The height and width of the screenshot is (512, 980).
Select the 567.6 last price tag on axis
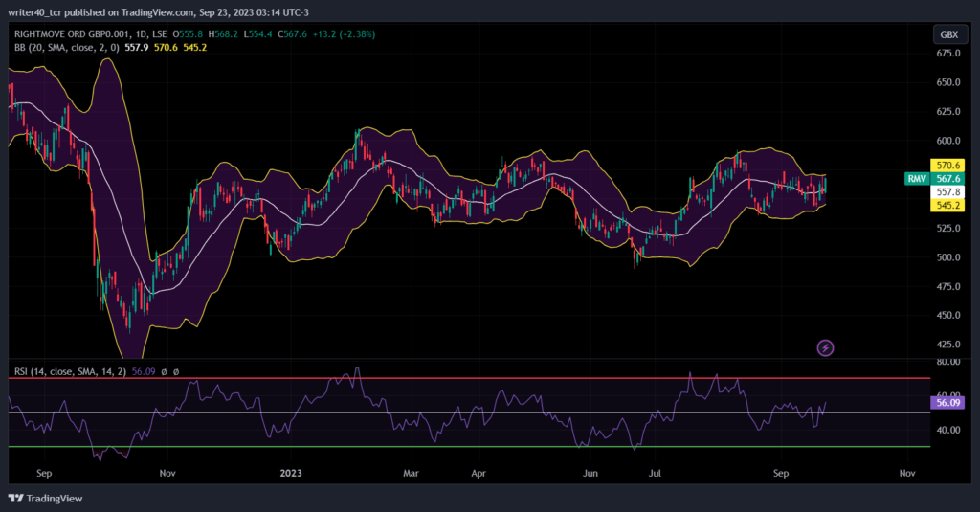point(947,179)
